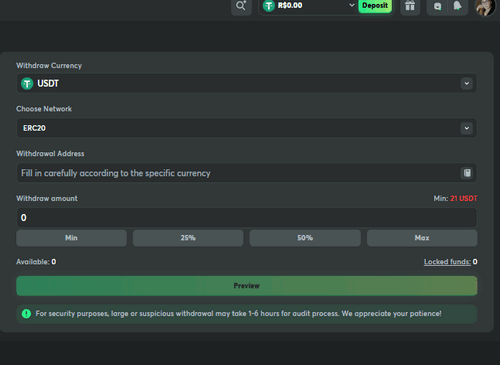Open the gift rewards icon
The height and width of the screenshot is (365, 500).
(x=410, y=6)
